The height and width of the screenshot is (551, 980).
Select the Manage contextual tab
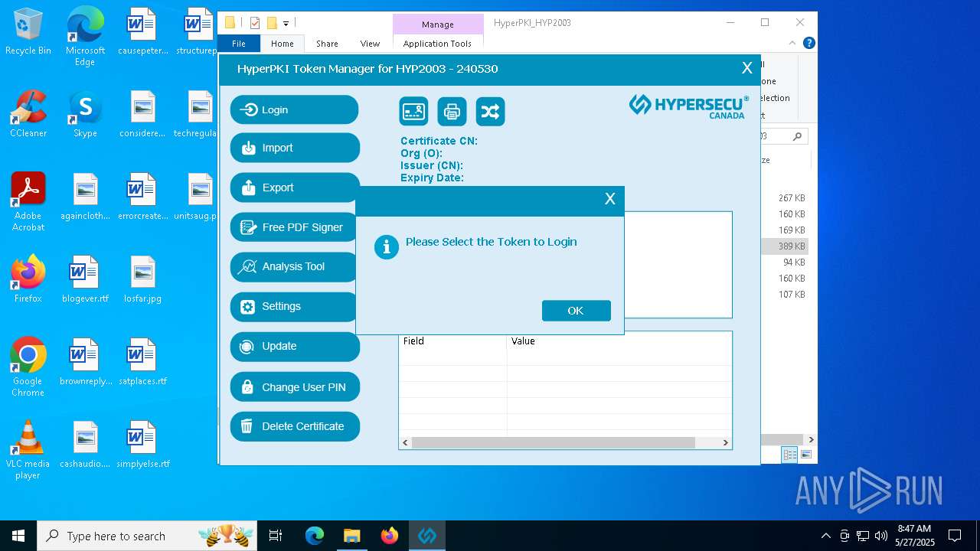click(438, 24)
